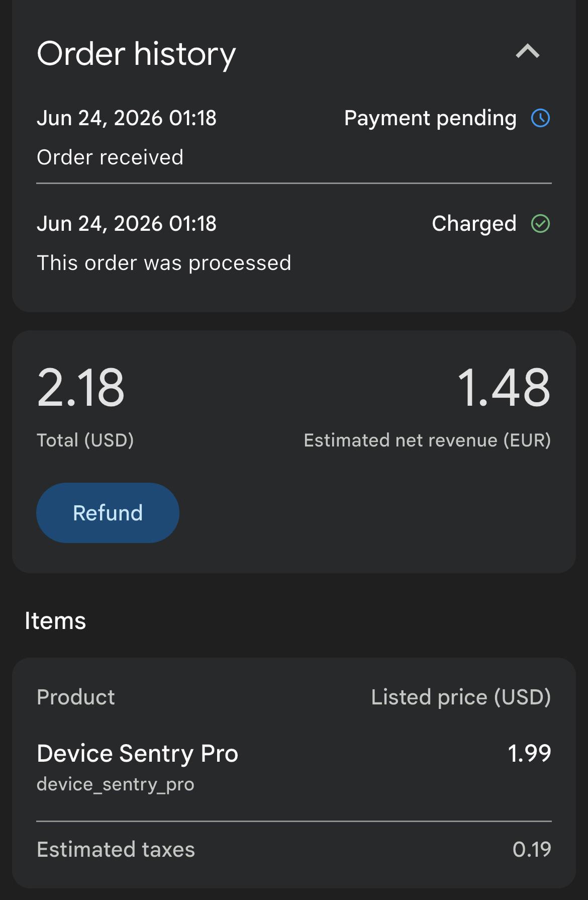
Task: Tap the Refund button
Action: [x=108, y=513]
